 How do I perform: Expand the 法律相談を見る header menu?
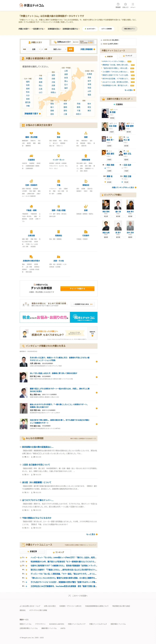[54, 29]
